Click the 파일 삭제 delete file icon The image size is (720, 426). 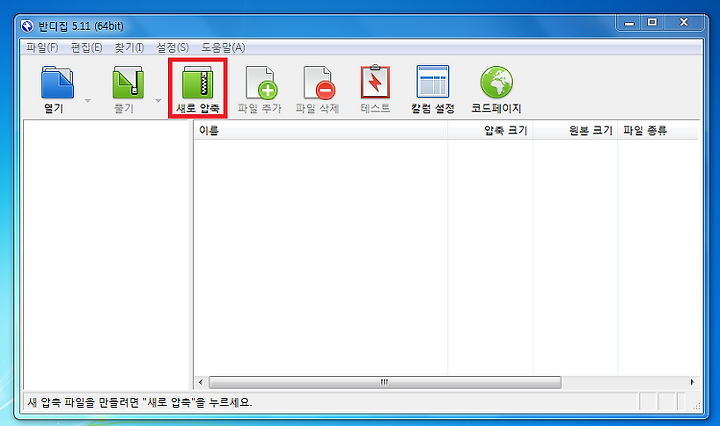(x=319, y=83)
